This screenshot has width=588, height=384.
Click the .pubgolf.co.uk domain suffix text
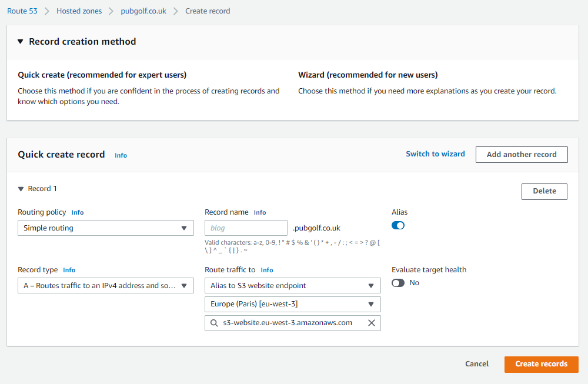[x=316, y=228]
